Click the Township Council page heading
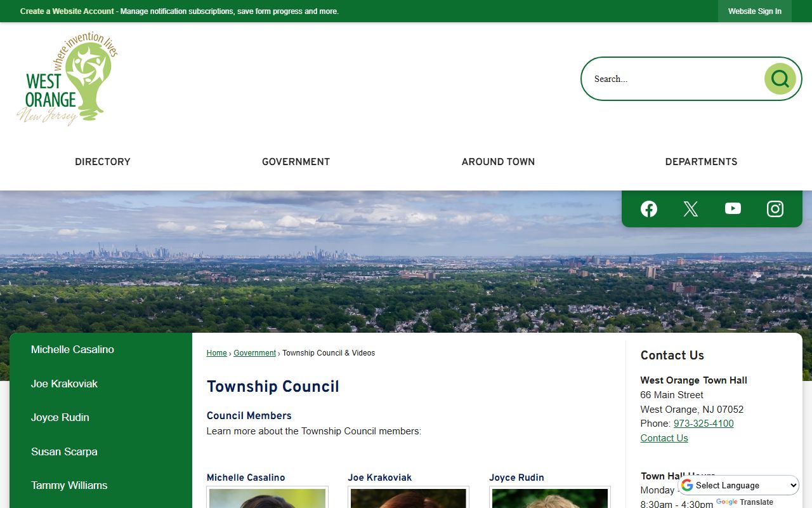 [x=273, y=387]
